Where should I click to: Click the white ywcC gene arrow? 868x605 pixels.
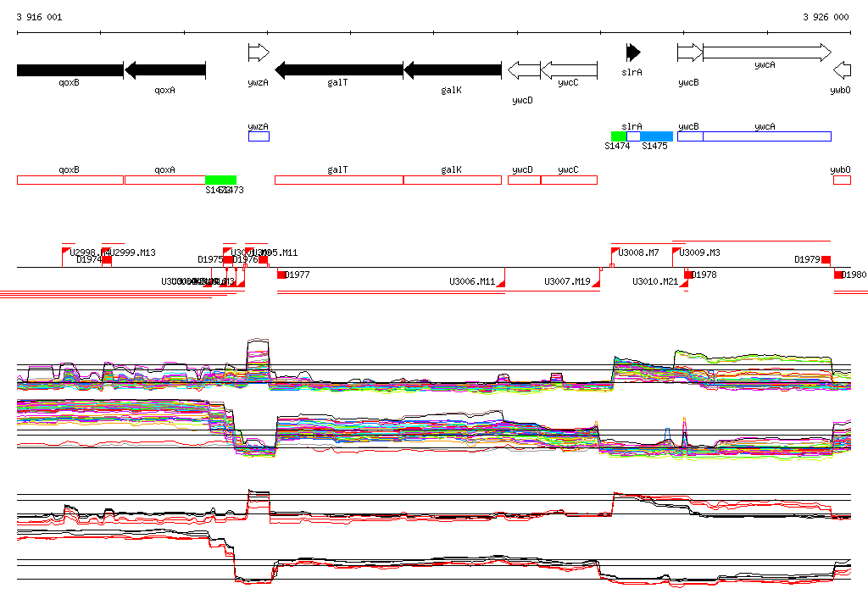[569, 69]
